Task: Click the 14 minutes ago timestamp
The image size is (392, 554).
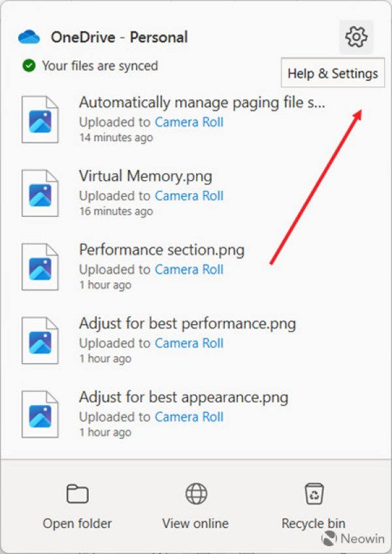Action: point(116,137)
